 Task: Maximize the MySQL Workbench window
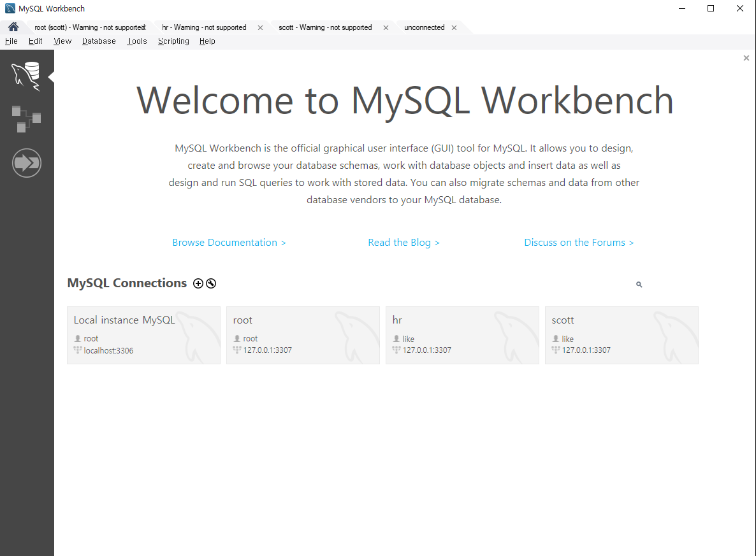click(711, 8)
